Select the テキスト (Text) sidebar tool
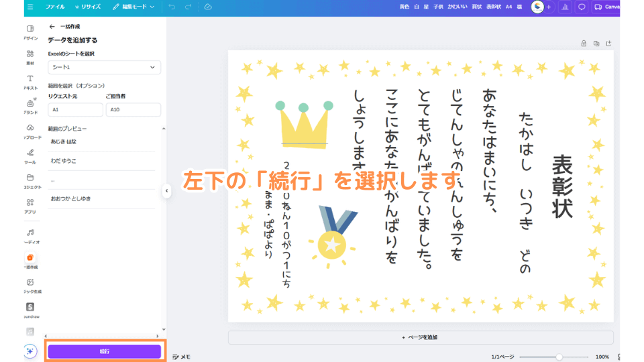Image resolution: width=644 pixels, height=362 pixels. point(30,82)
